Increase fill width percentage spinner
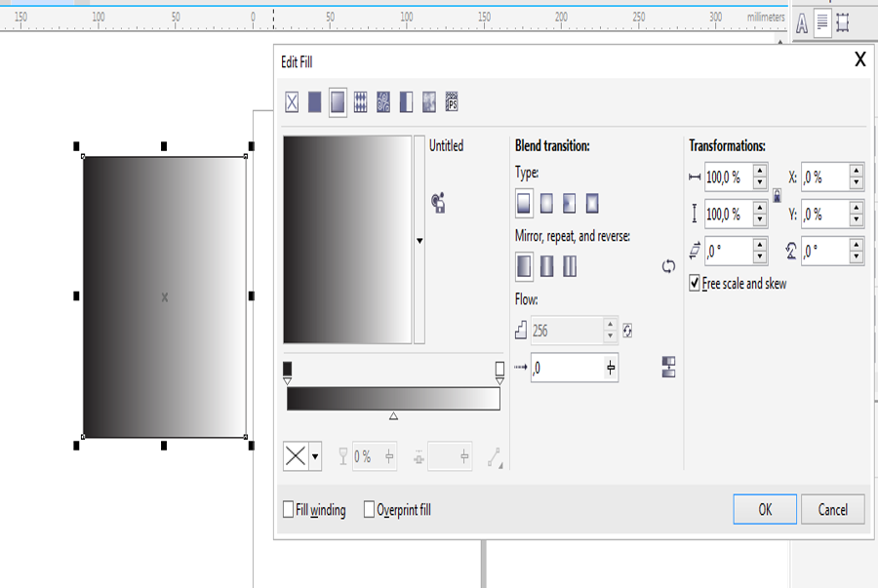Screen dimensions: 878x588 [x=760, y=172]
